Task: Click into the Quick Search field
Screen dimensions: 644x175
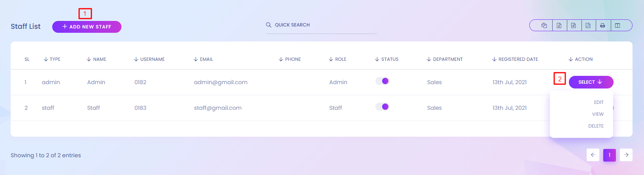Action: (324, 25)
